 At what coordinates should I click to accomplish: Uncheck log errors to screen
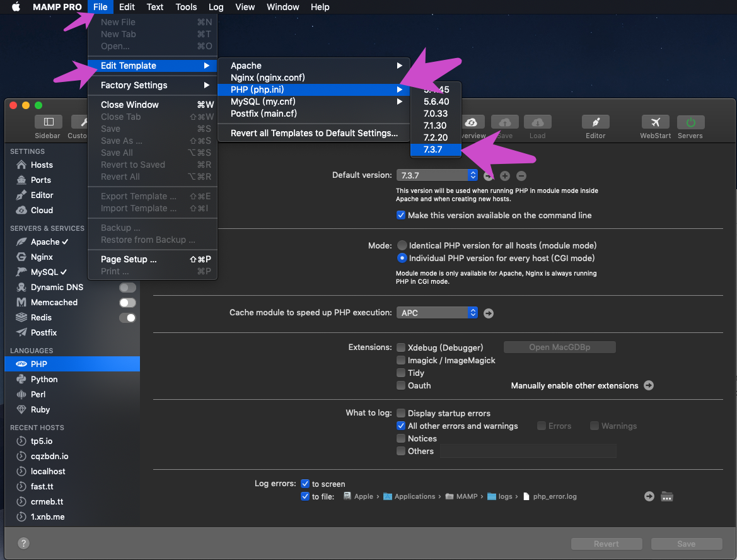point(305,484)
